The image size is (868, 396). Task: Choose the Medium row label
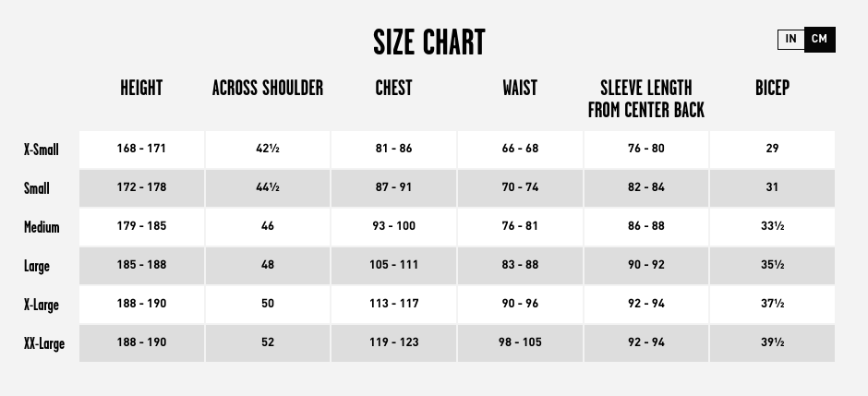pos(42,227)
